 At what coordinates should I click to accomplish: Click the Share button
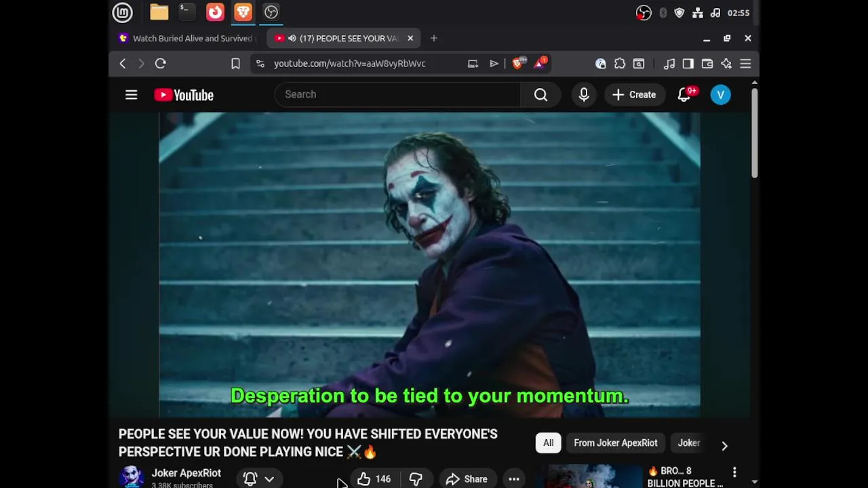(x=467, y=479)
